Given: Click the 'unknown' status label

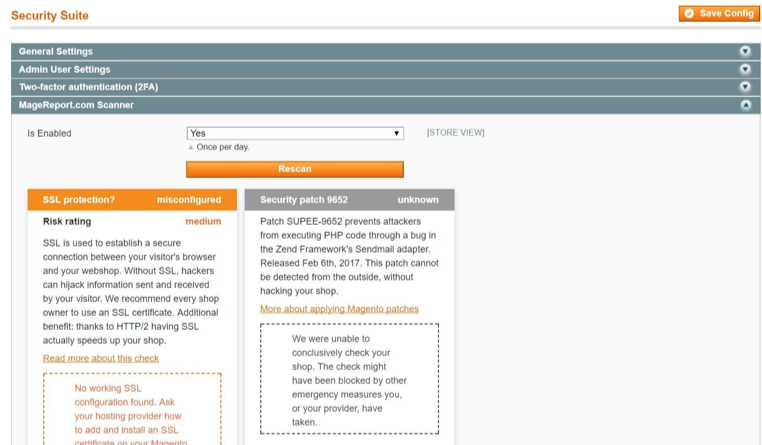Looking at the screenshot, I should [418, 200].
